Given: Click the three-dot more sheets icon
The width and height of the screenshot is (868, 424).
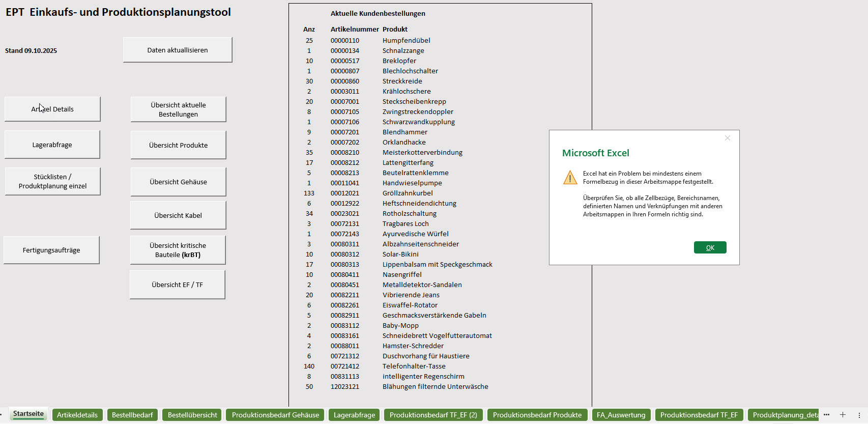Looking at the screenshot, I should [x=826, y=415].
